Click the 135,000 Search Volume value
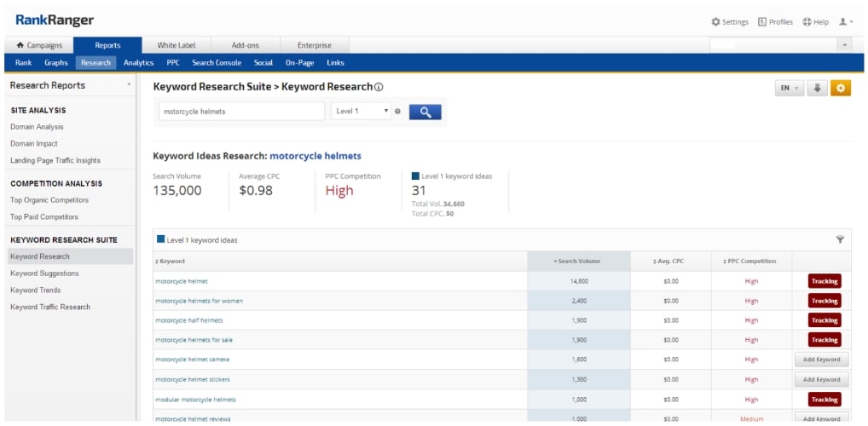 (x=177, y=191)
